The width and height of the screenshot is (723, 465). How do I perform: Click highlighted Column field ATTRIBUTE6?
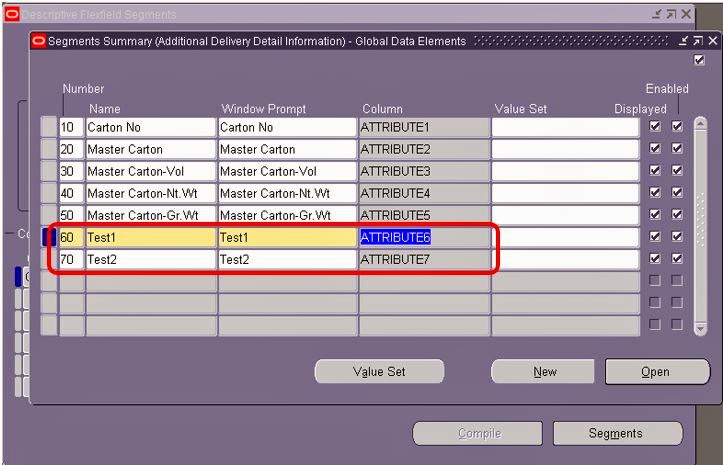(x=424, y=237)
